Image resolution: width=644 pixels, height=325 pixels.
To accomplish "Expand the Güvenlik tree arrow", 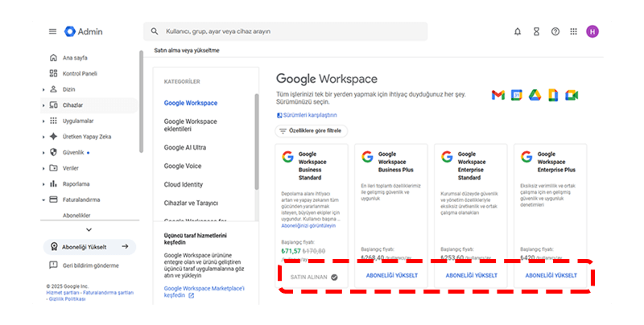I will click(x=43, y=153).
